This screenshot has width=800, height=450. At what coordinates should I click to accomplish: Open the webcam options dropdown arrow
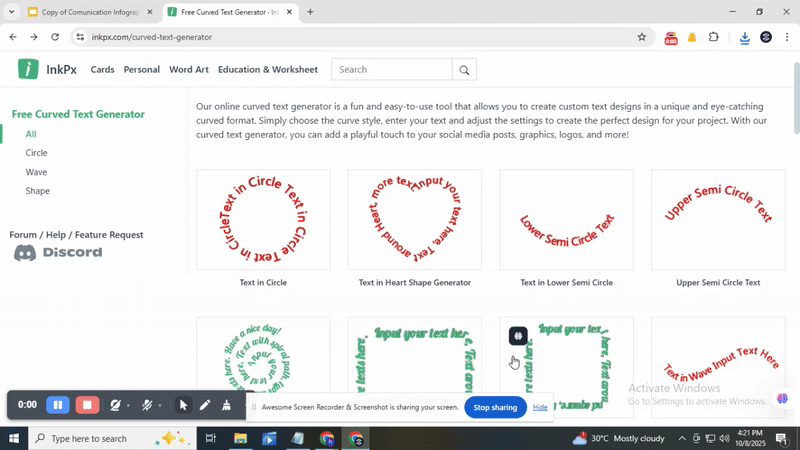click(129, 406)
